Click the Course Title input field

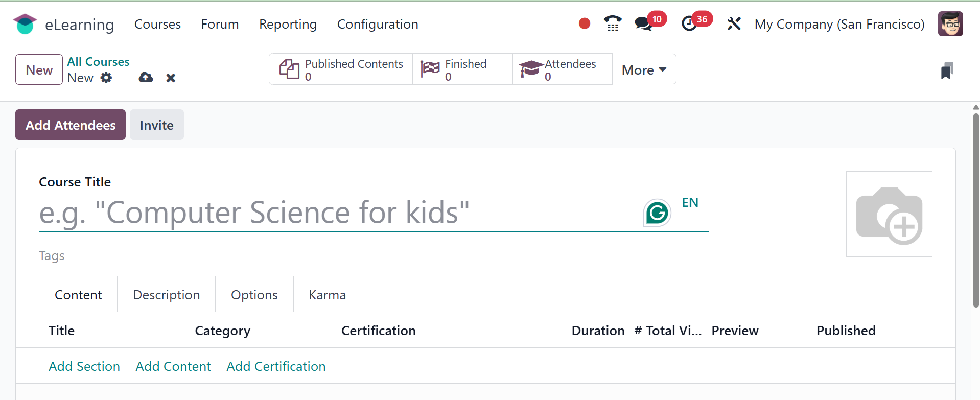coord(337,213)
